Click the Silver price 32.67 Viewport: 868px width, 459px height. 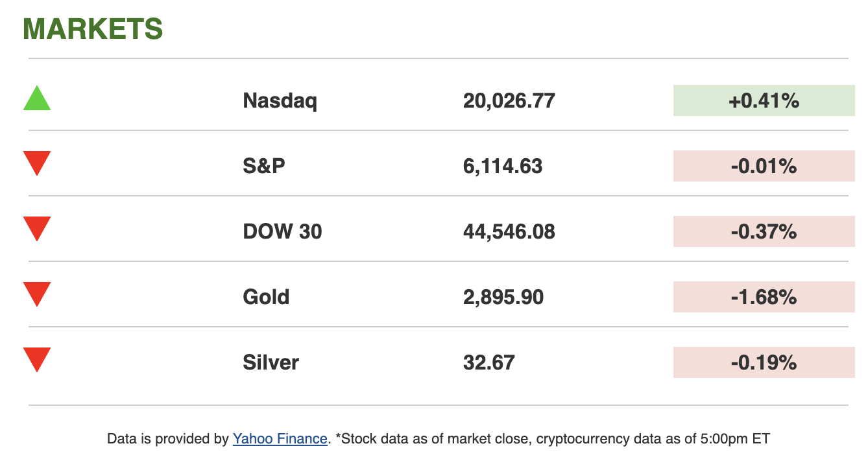[x=488, y=362]
